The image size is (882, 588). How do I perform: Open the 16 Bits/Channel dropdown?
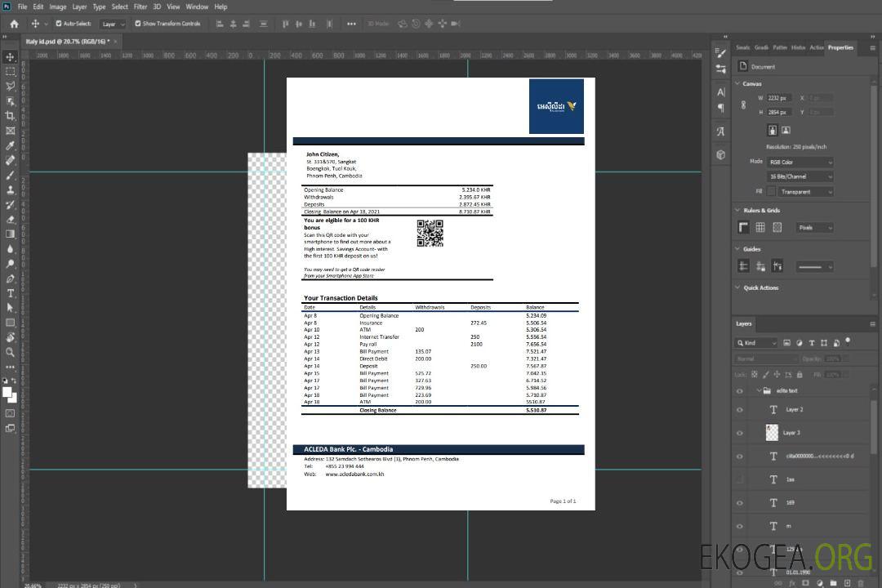click(x=800, y=176)
